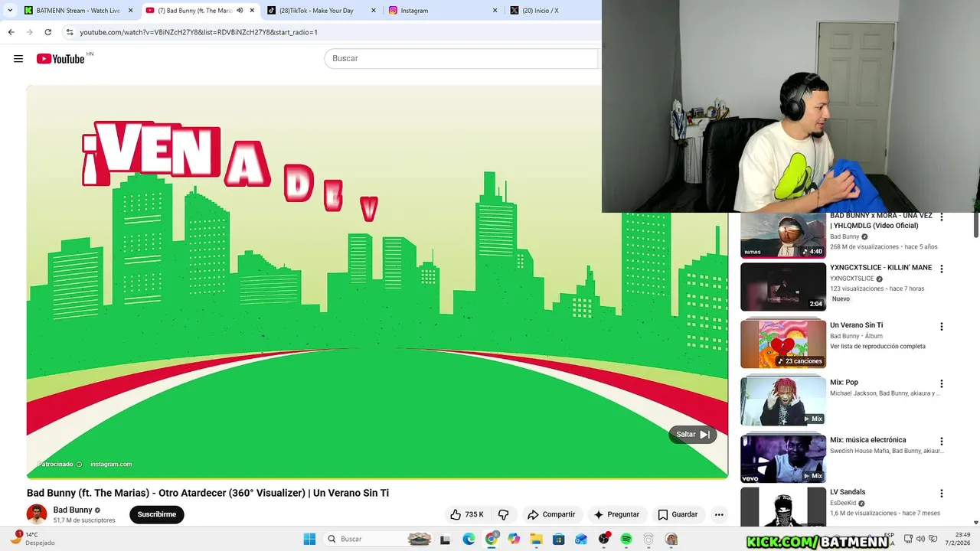Go back with the browser back arrow
Viewport: 980px width, 551px height.
[11, 32]
